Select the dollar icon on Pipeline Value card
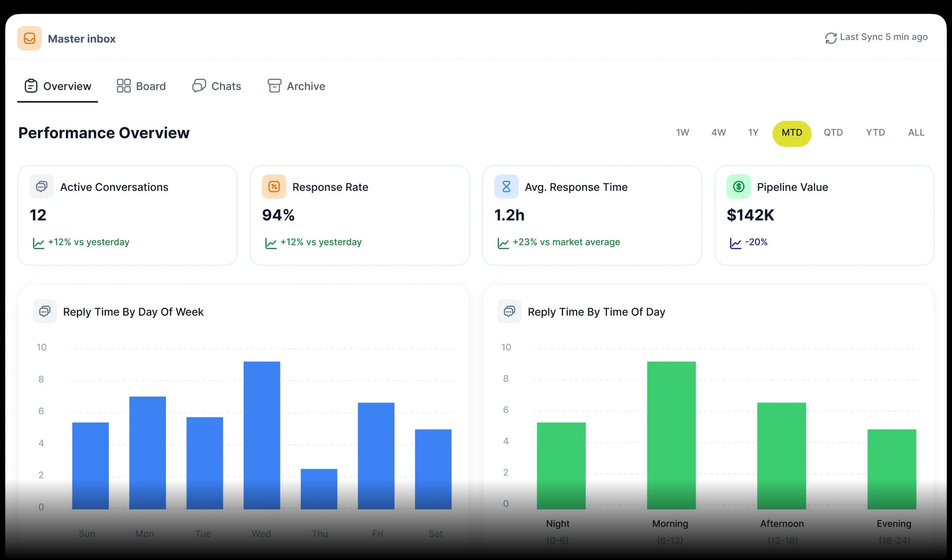Image resolution: width=952 pixels, height=560 pixels. click(738, 186)
